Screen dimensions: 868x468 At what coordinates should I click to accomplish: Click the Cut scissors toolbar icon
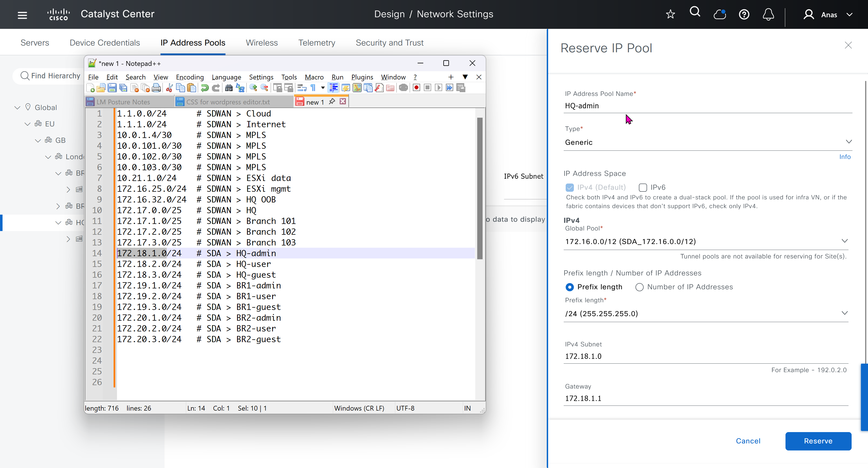tap(170, 88)
